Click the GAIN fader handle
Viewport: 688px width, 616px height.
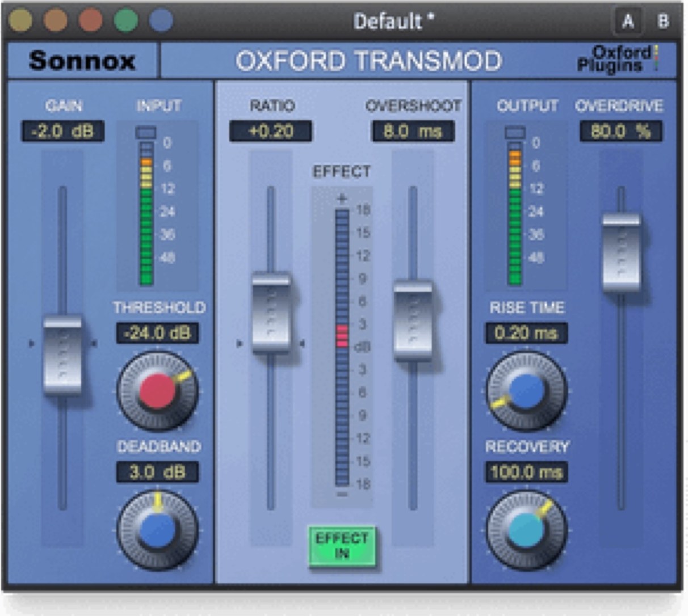pyautogui.click(x=62, y=356)
